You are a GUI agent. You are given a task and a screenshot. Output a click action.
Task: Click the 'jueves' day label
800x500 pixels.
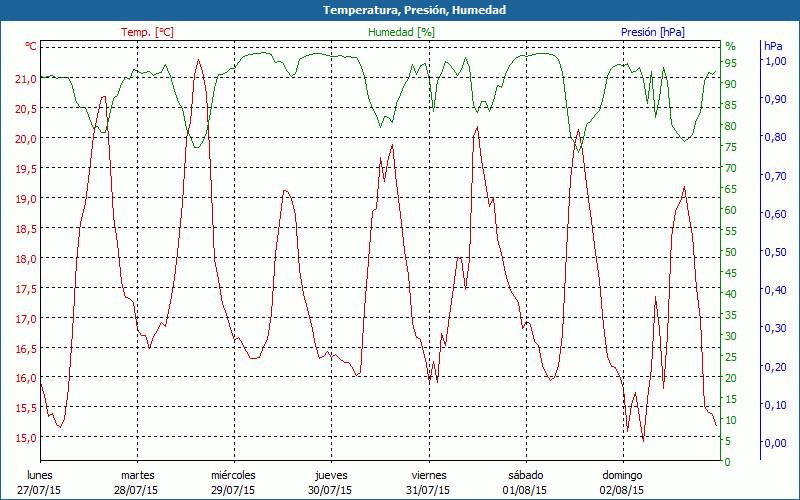click(x=331, y=475)
